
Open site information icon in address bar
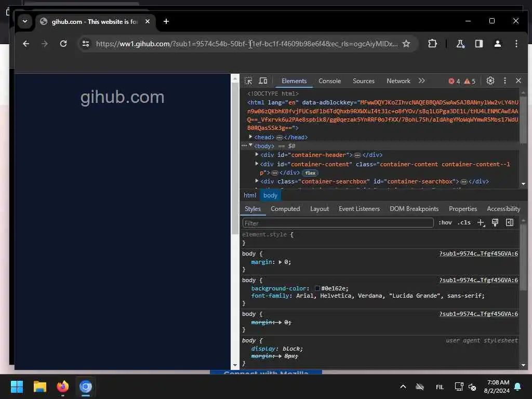(x=86, y=44)
